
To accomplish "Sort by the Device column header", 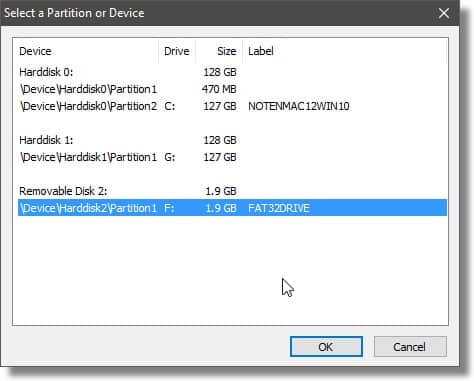I will (x=86, y=51).
